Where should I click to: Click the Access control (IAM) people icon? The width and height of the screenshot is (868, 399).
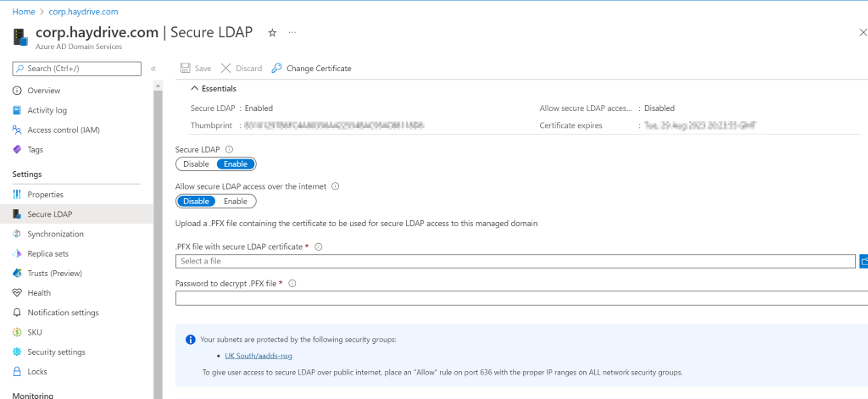tap(17, 130)
